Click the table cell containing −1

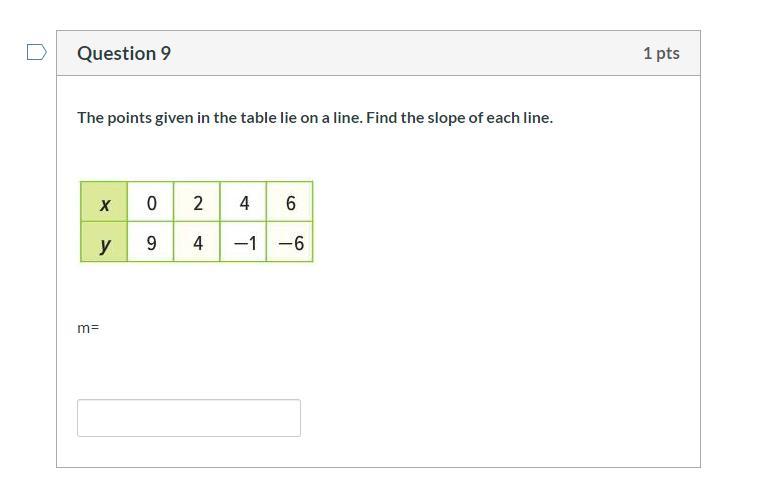[x=244, y=243]
